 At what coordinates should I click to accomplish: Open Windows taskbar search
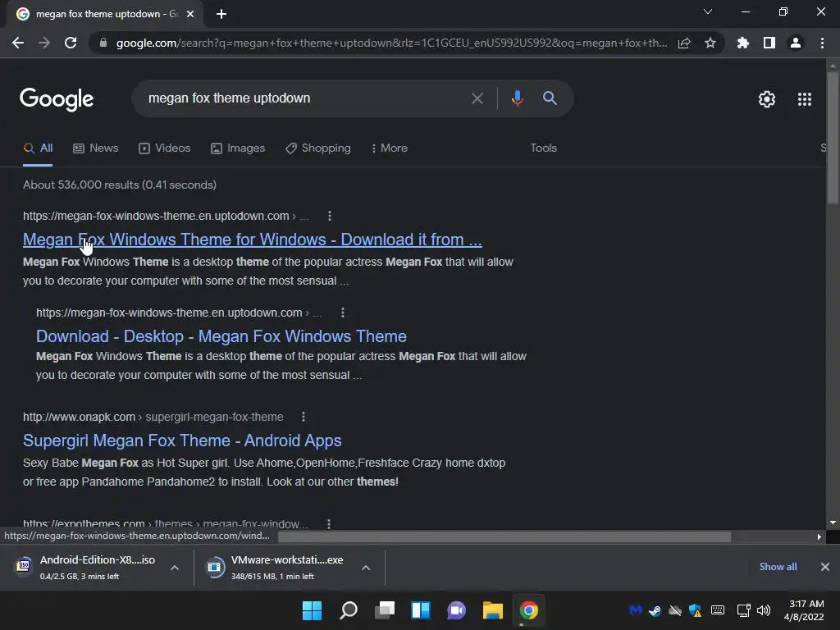[x=349, y=610]
